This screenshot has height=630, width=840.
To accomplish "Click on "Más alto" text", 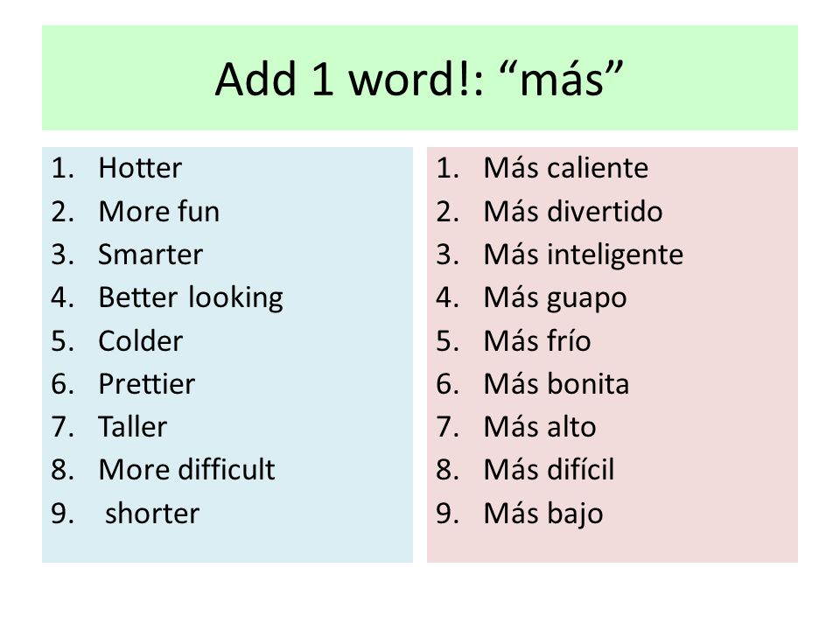I will click(540, 427).
